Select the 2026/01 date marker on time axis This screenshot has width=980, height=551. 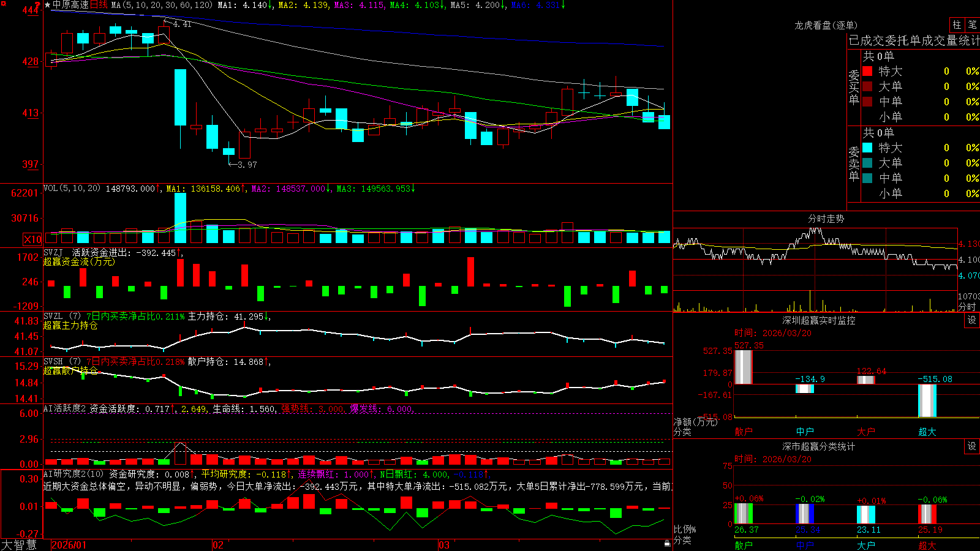pos(69,545)
